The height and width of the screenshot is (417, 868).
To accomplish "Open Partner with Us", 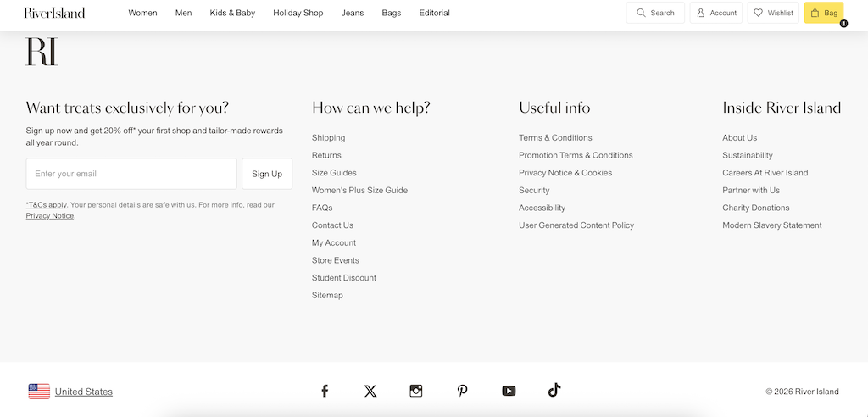I will [x=751, y=191].
